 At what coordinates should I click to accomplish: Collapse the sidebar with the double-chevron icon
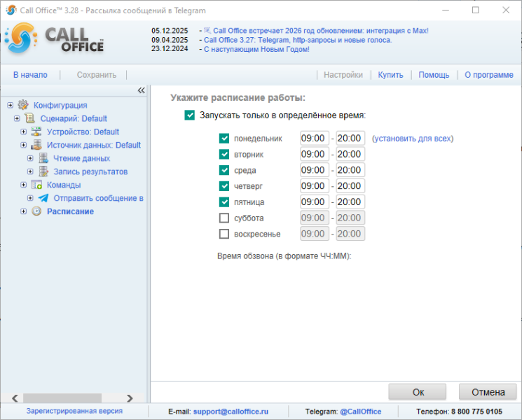click(x=141, y=90)
